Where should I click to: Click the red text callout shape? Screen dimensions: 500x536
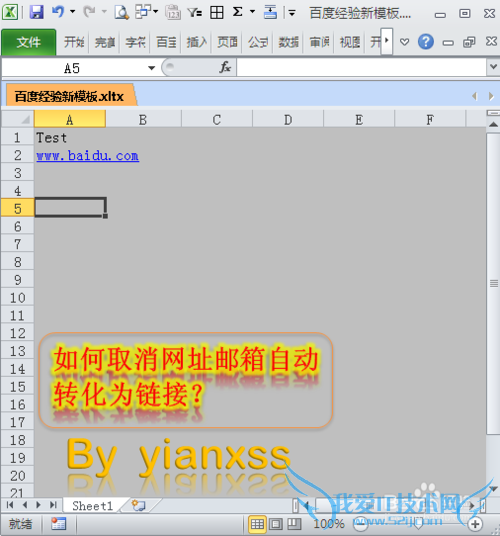click(186, 380)
